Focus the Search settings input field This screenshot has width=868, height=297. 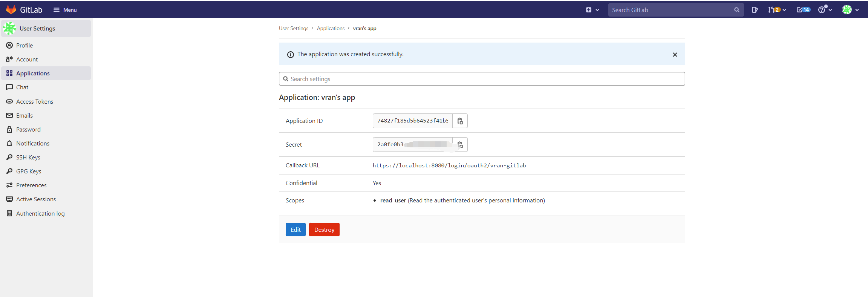482,79
